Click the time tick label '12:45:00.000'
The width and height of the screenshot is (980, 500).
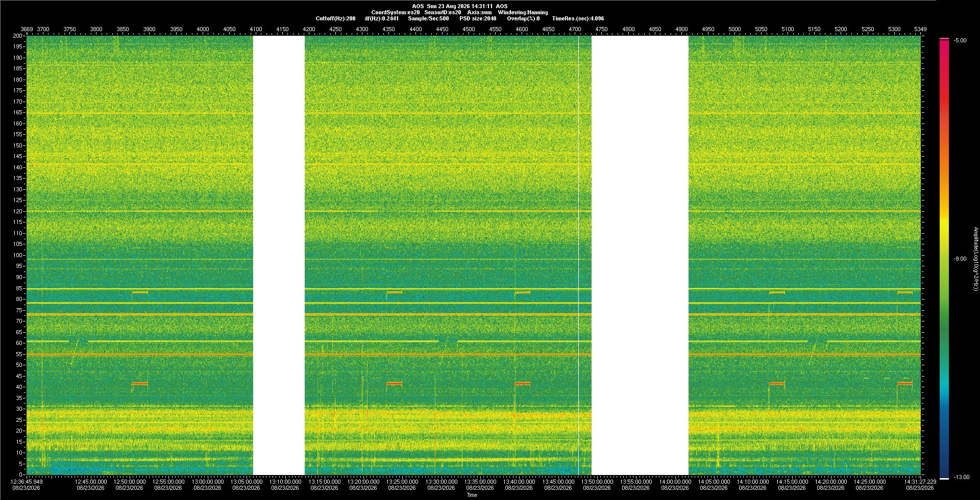(91, 481)
